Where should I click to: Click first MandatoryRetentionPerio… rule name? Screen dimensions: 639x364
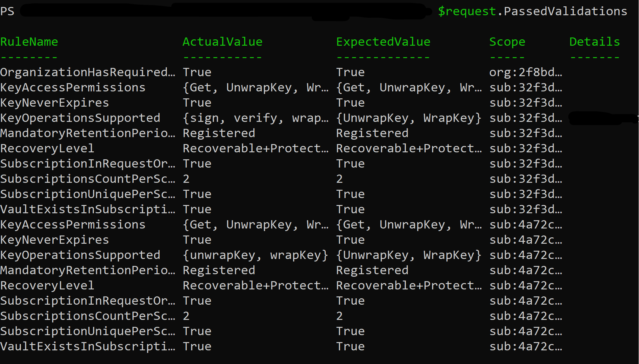(x=88, y=133)
